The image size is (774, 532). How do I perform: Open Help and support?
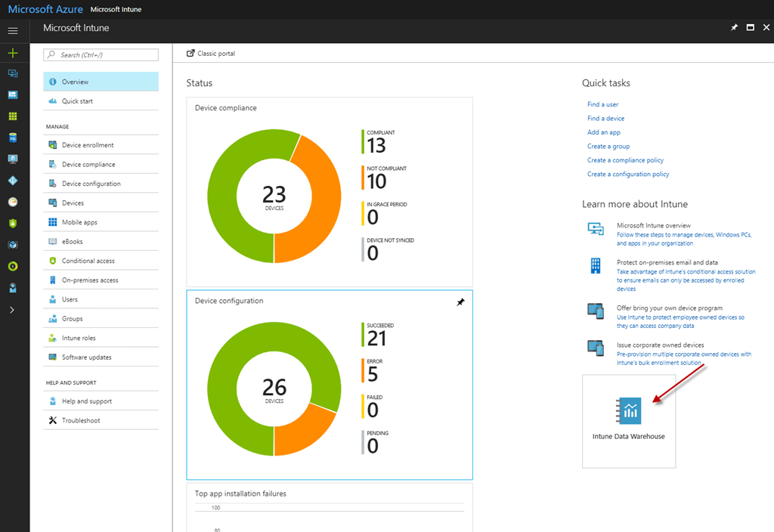[x=101, y=401]
